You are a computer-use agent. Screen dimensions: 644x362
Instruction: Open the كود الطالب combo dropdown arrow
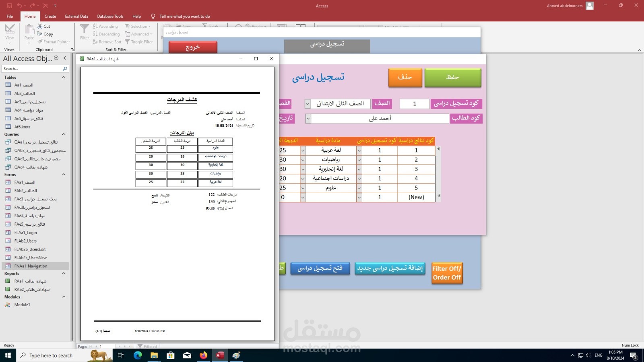point(308,119)
